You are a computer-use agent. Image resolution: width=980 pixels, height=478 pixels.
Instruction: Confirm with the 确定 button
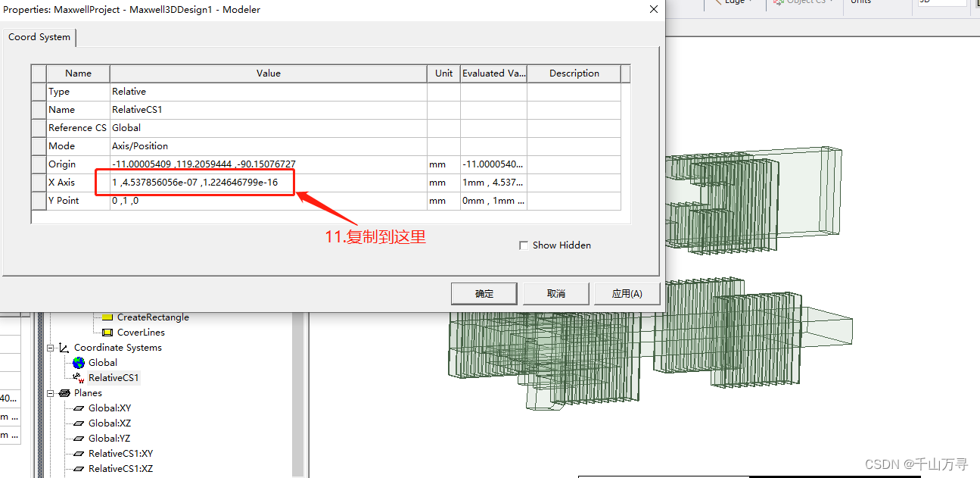(484, 294)
